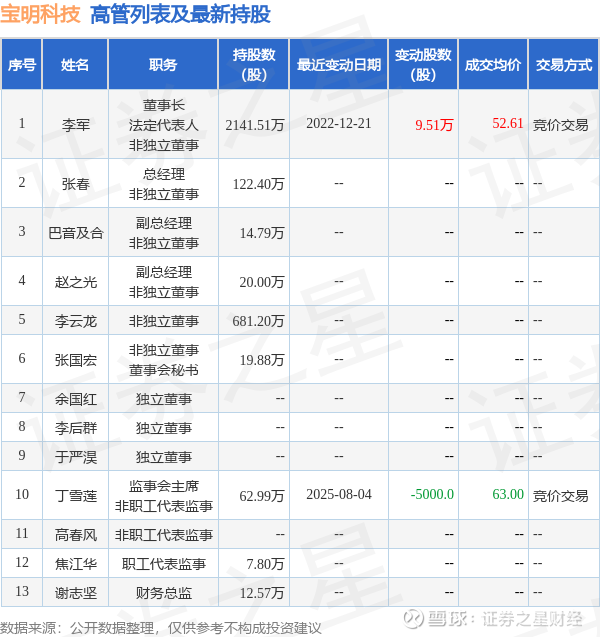Click the name 巴音及合
600x637 pixels.
(76, 233)
